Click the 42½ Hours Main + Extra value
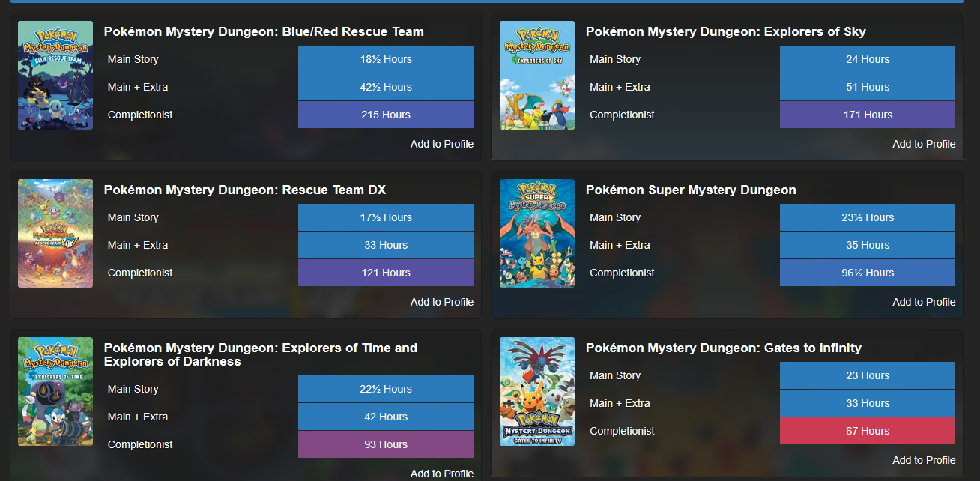Screen dimensions: 980x481 click(386, 87)
